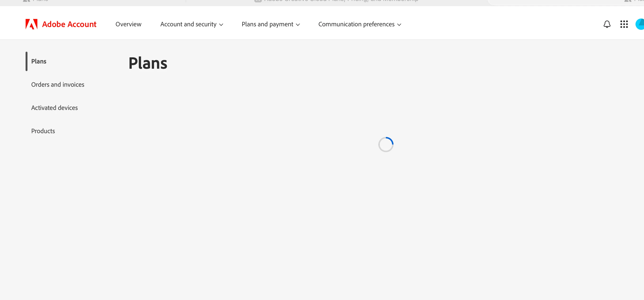This screenshot has width=644, height=300.
Task: Click the large Plans page heading
Action: (x=148, y=63)
